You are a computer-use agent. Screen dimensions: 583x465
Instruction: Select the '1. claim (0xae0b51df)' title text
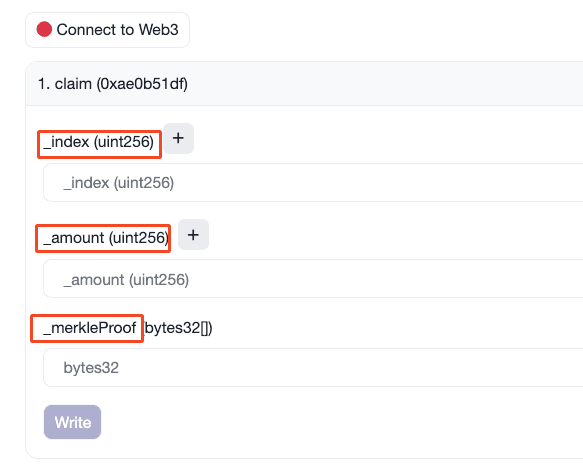[x=113, y=84]
